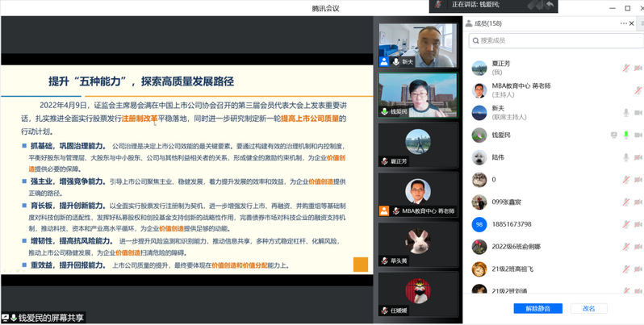The height and width of the screenshot is (325, 644).
Task: Click 099张鑫宸's camera-off icon
Action: click(x=638, y=202)
